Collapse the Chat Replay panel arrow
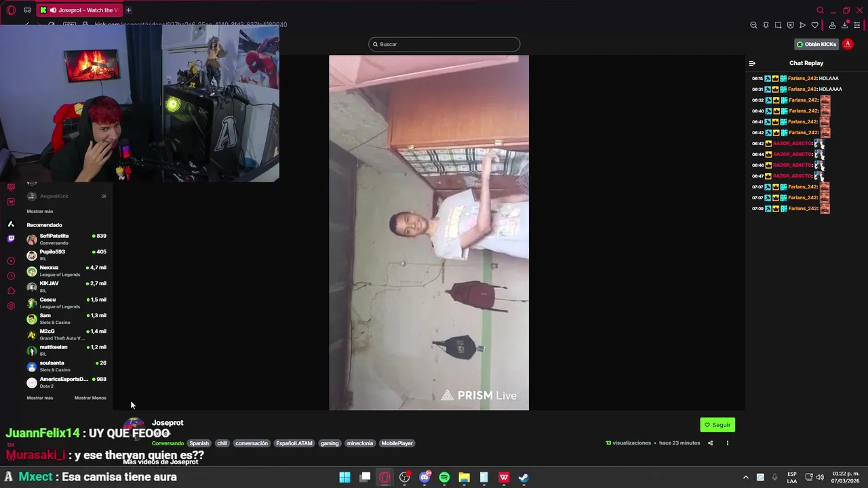This screenshot has width=868, height=488. tap(752, 63)
